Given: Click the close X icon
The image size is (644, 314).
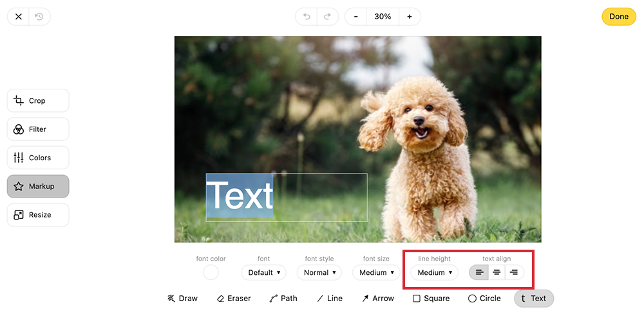Looking at the screenshot, I should click(x=19, y=17).
